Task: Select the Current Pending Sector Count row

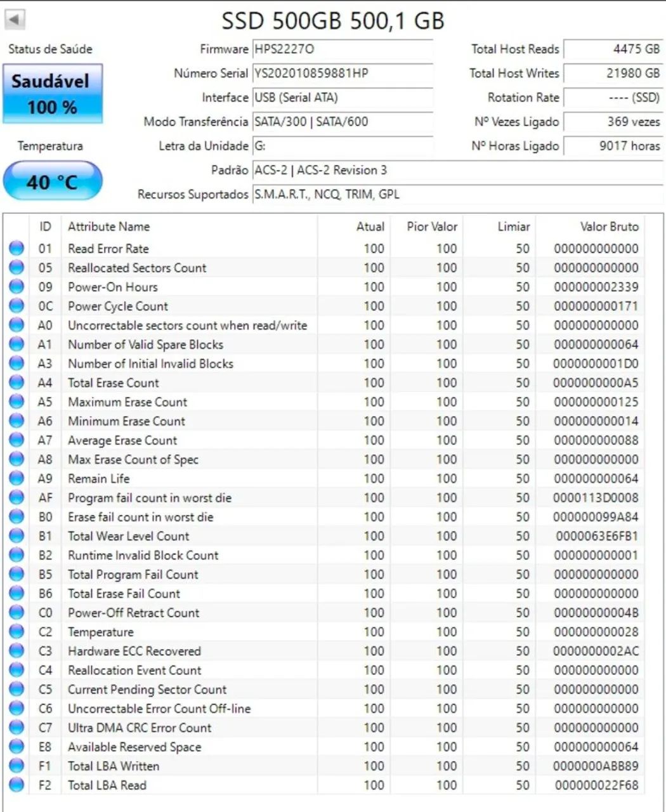Action: (190, 690)
